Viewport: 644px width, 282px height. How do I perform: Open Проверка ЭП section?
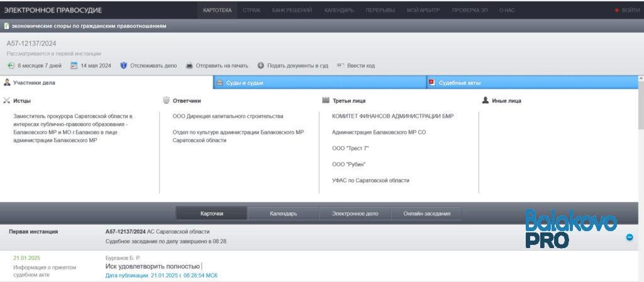(470, 10)
